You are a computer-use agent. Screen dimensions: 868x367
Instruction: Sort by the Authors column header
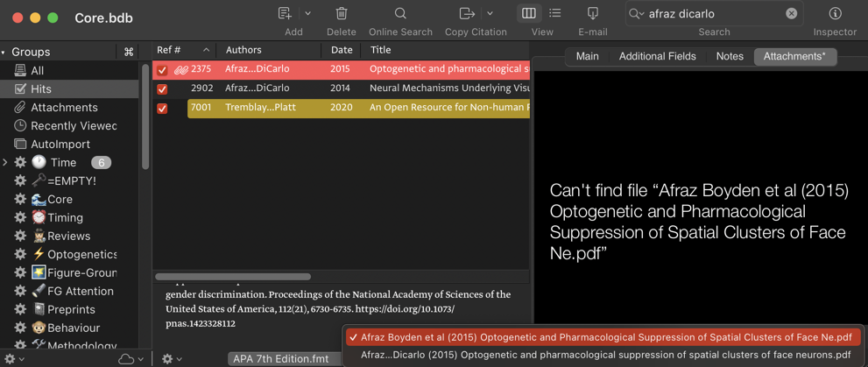click(x=269, y=50)
